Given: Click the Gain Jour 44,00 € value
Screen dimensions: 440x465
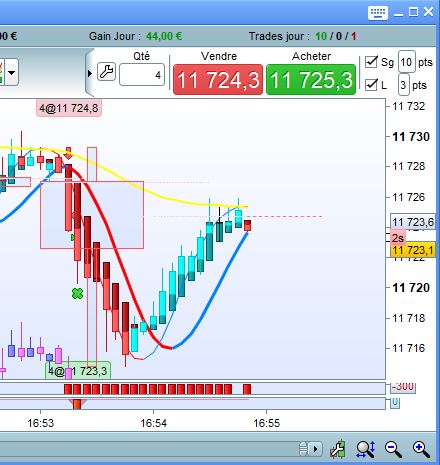Looking at the screenshot, I should pyautogui.click(x=164, y=36).
